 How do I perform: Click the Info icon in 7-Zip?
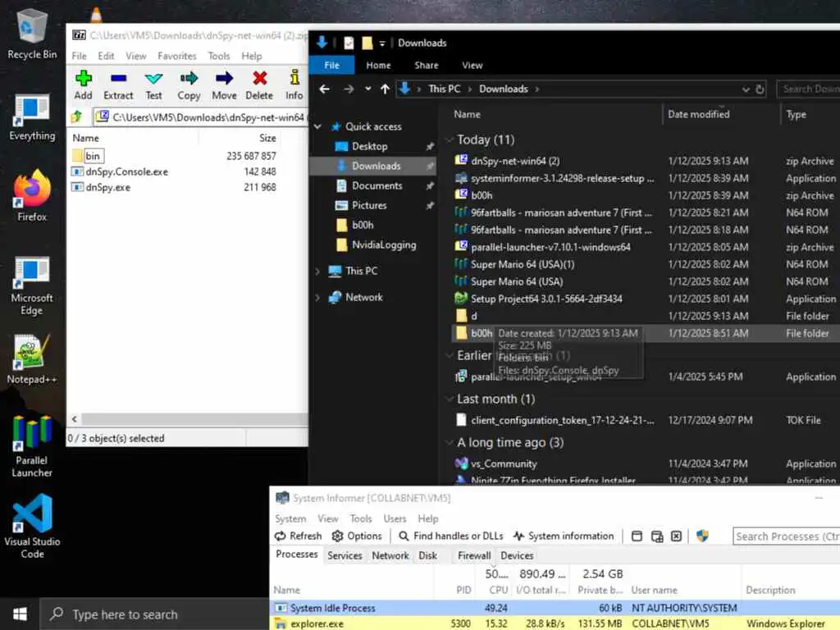tap(294, 85)
